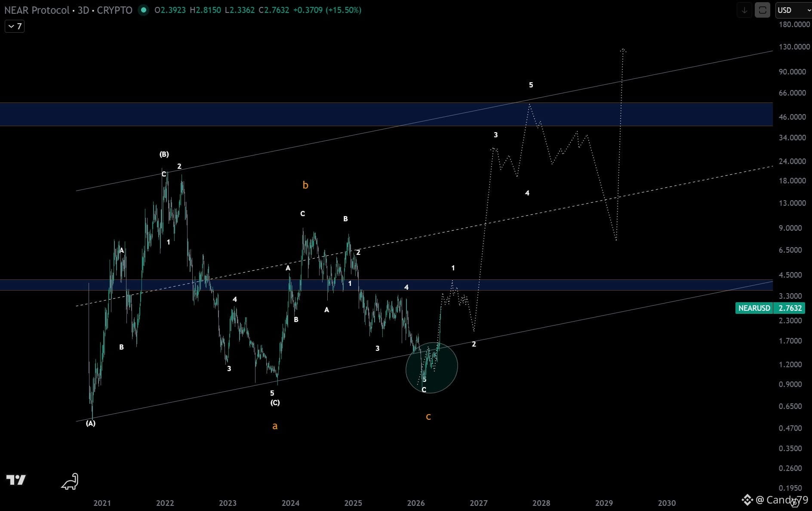
Task: Click the 34.0000 price axis label
Action: point(792,137)
